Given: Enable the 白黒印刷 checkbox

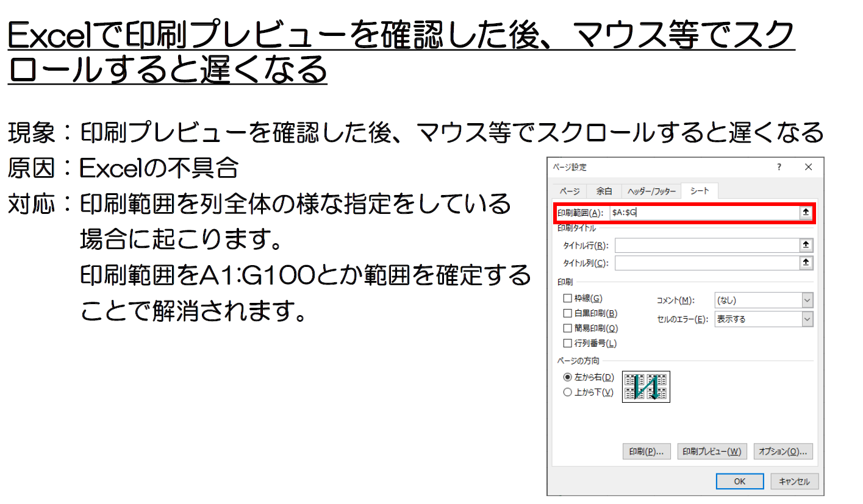Looking at the screenshot, I should pyautogui.click(x=568, y=313).
